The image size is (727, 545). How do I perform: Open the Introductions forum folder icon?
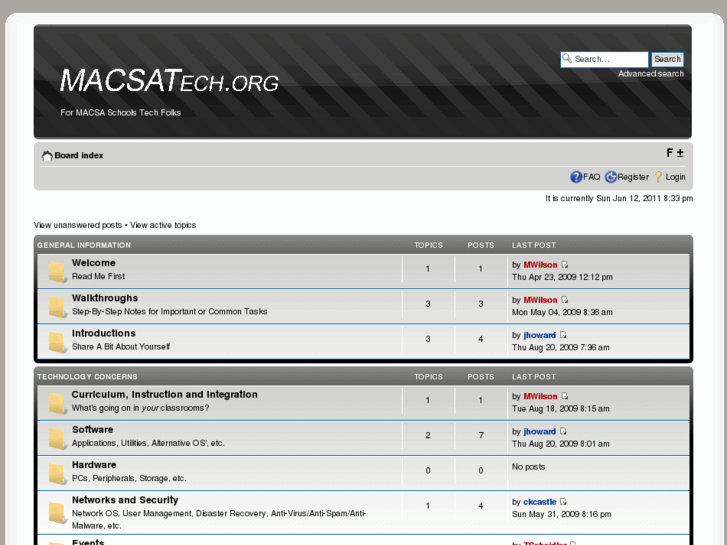[x=57, y=342]
